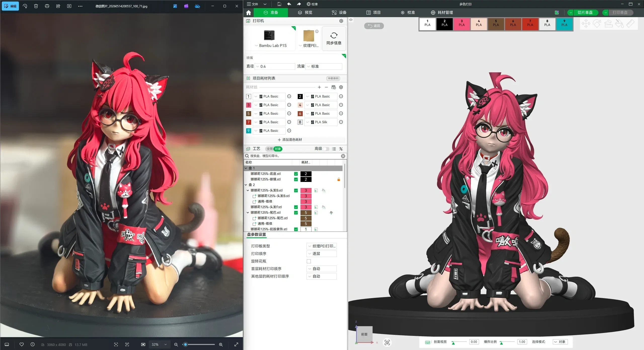The image size is (644, 350).
Task: Open the 打印板类型 dropdown
Action: click(x=322, y=246)
